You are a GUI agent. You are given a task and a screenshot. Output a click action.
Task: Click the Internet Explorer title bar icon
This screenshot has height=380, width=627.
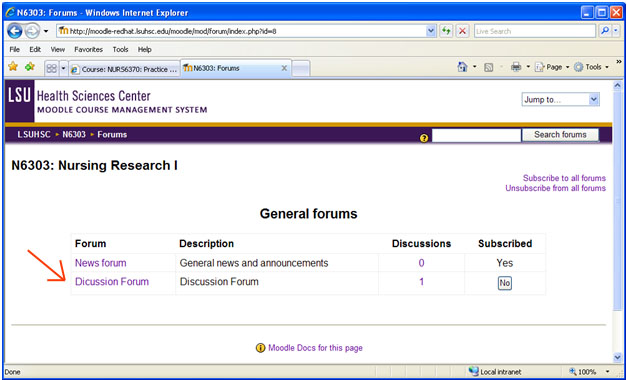(x=10, y=12)
